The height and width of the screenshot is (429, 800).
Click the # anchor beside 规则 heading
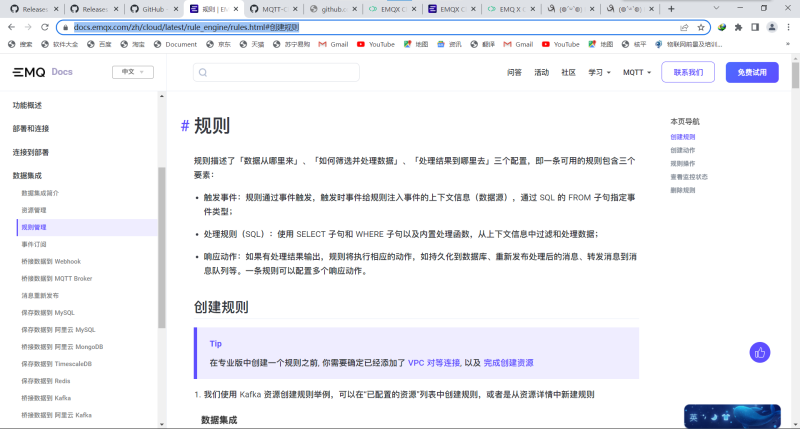pyautogui.click(x=185, y=126)
